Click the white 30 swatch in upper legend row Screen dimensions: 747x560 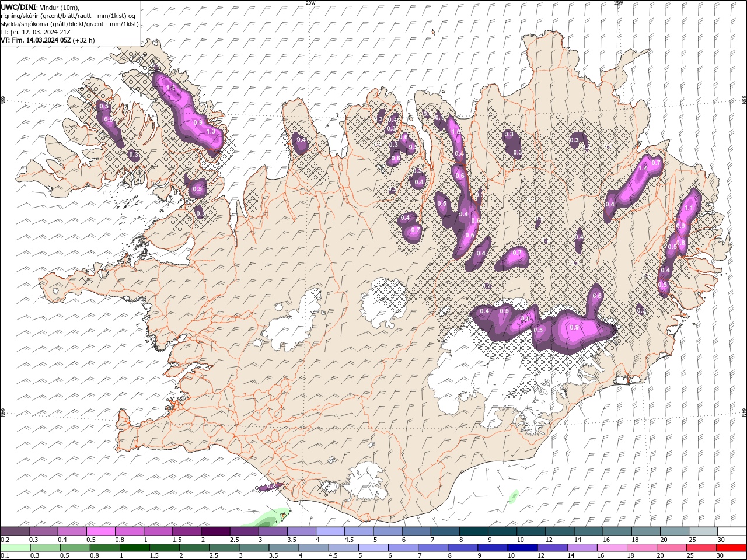732,531
